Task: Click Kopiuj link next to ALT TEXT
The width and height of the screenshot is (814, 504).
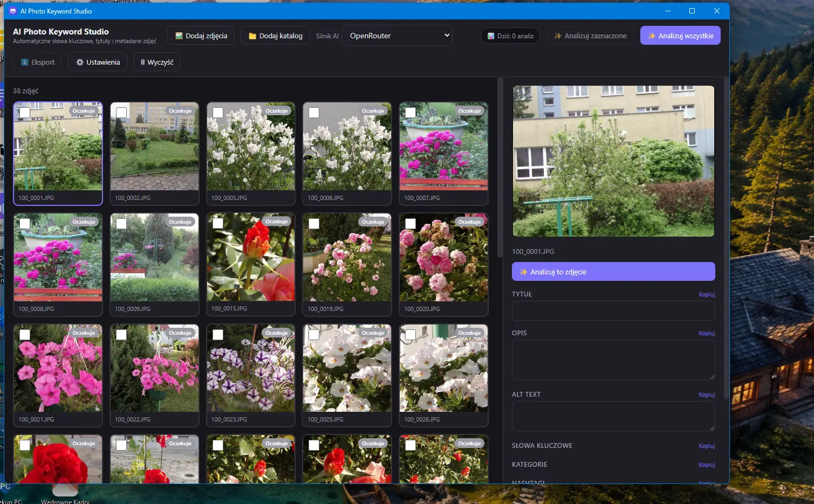Action: [707, 395]
